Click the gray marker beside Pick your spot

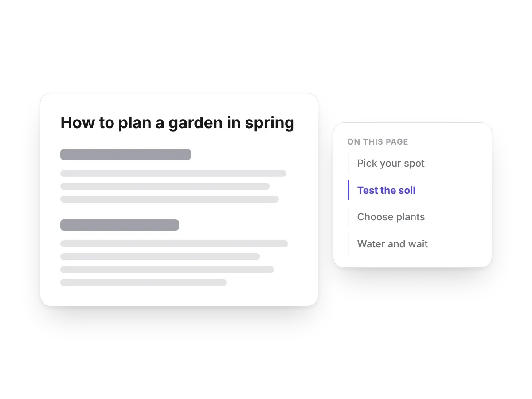pyautogui.click(x=348, y=163)
